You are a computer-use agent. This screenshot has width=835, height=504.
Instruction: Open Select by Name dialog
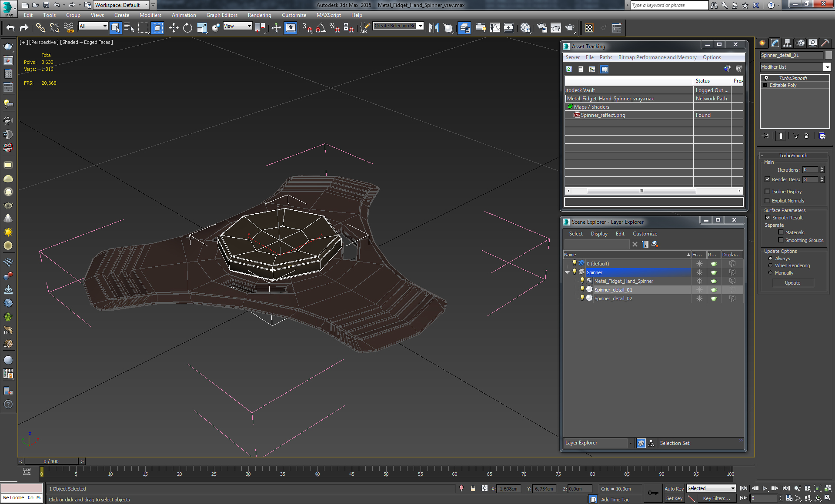tap(129, 28)
